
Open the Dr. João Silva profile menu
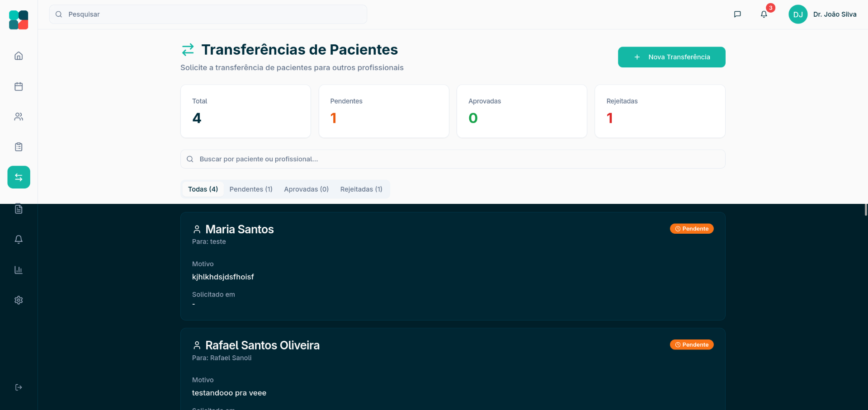pyautogui.click(x=823, y=14)
